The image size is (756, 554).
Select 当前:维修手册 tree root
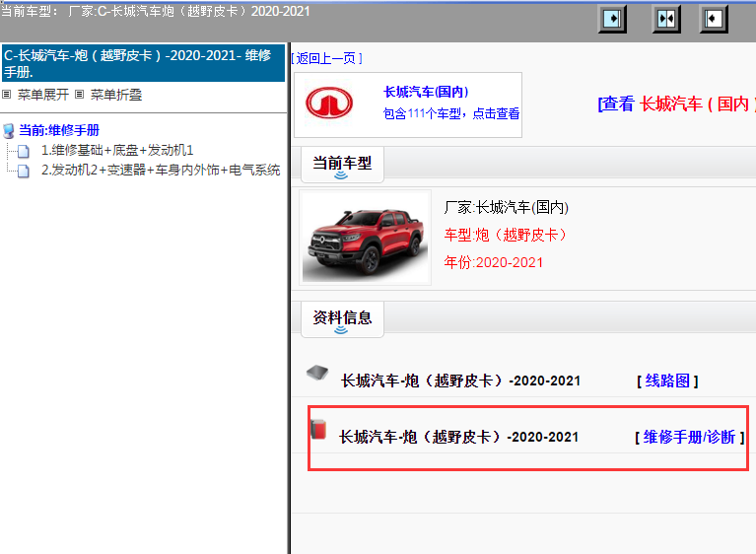click(59, 130)
